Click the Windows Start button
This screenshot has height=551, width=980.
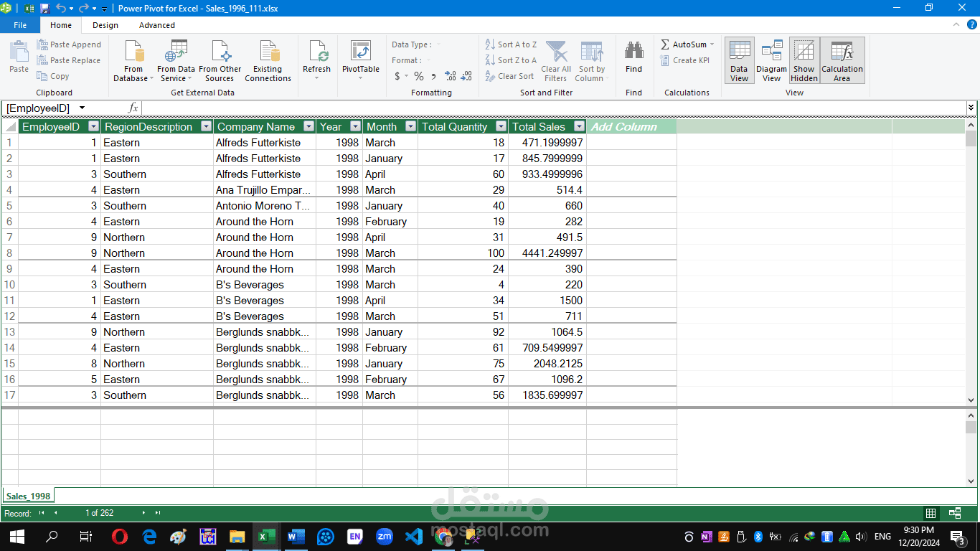[17, 536]
